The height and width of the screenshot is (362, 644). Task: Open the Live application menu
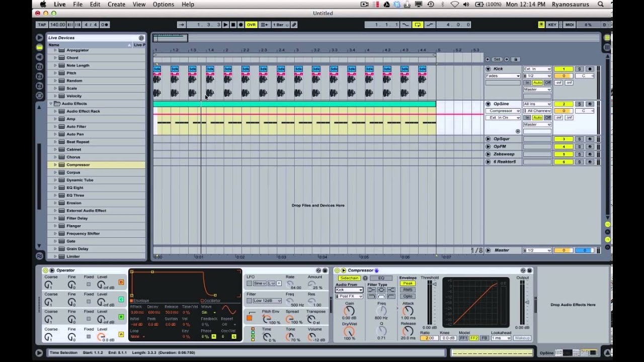(x=59, y=5)
